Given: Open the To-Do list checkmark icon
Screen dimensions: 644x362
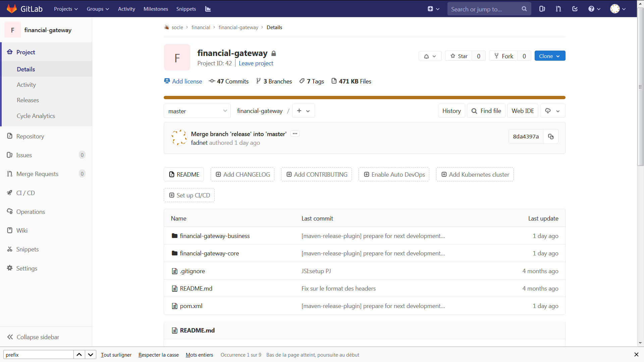Looking at the screenshot, I should click(575, 9).
